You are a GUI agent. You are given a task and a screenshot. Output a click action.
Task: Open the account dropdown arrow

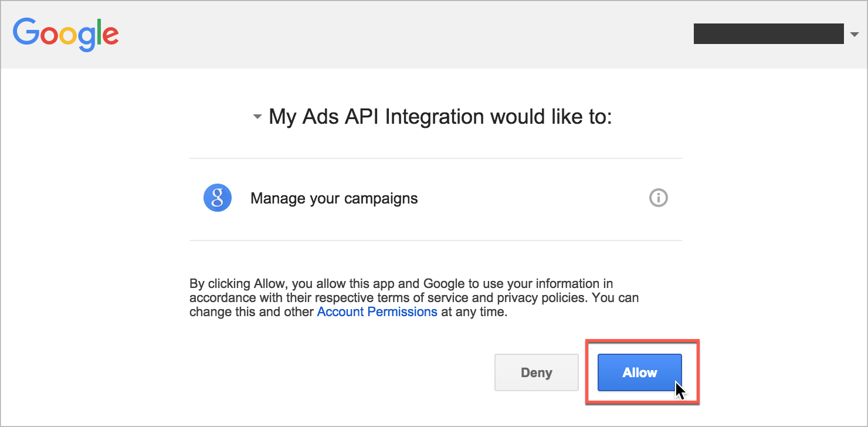[x=854, y=34]
